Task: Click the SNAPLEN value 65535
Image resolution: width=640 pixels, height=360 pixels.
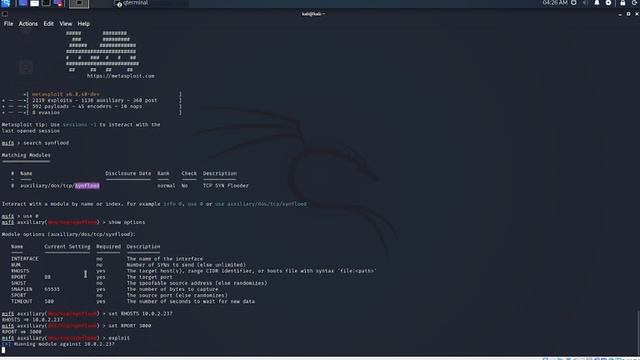Action: 52,289
